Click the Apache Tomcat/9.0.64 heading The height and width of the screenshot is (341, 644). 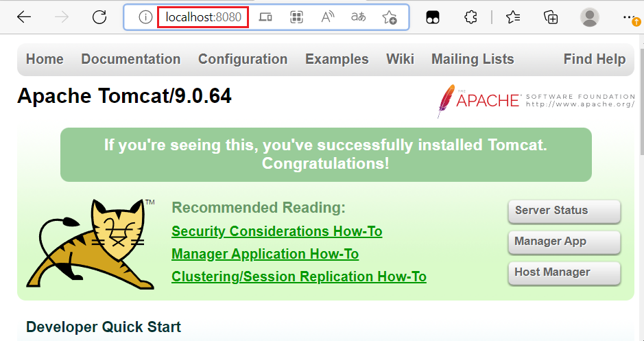tap(124, 96)
